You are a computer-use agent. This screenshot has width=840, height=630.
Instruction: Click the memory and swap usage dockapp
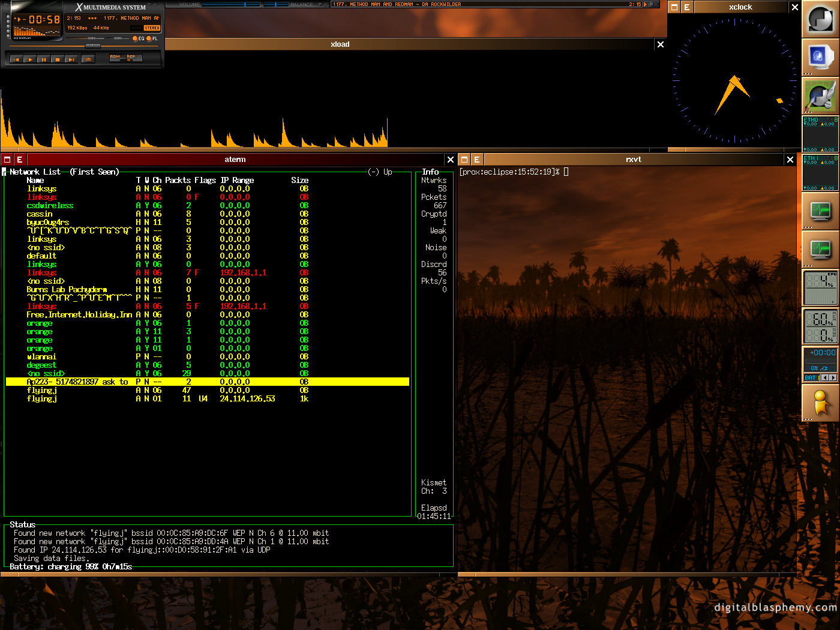821,326
